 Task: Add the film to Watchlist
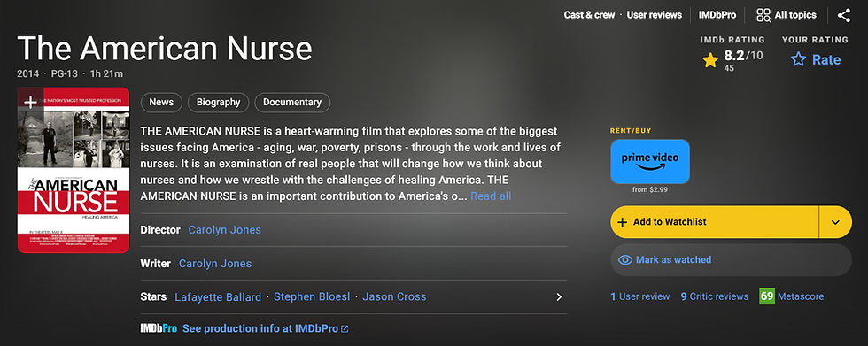(x=714, y=222)
